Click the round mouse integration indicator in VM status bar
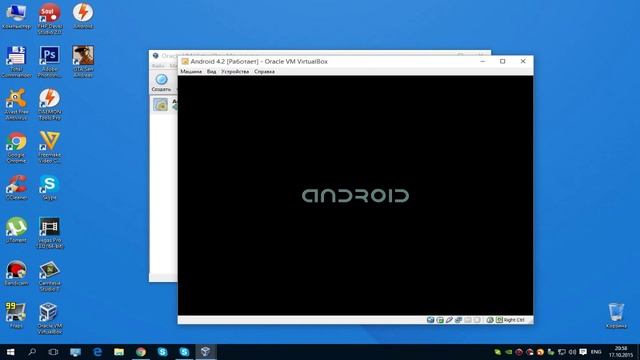This screenshot has height=360, width=640. [490, 320]
